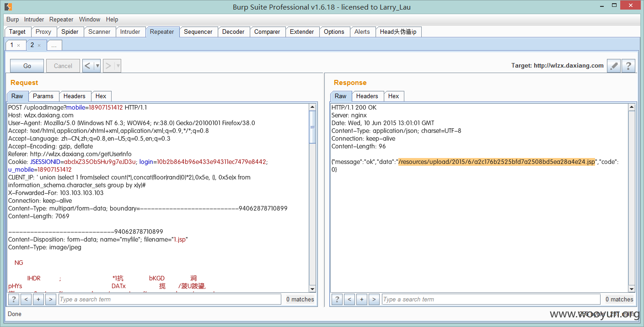The width and height of the screenshot is (644, 327).
Task: Open history dropdown next to forward arrow
Action: point(118,66)
